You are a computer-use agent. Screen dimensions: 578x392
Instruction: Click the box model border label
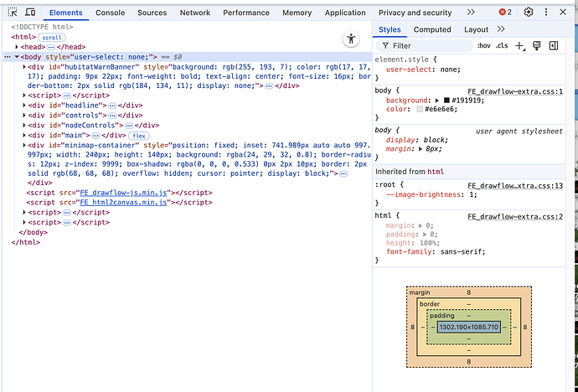(430, 304)
